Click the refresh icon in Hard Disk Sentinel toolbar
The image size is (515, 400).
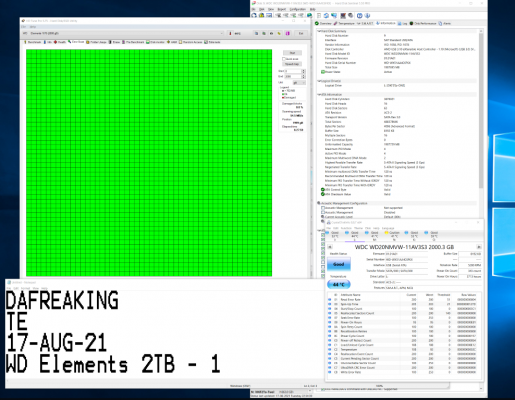coord(326,15)
